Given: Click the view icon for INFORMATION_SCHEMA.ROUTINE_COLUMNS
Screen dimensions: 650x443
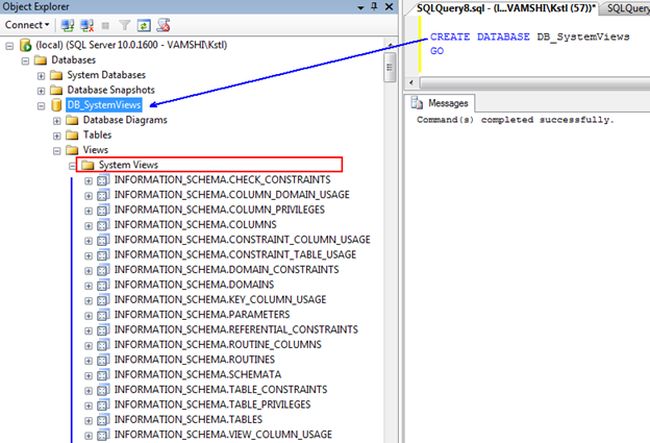Looking at the screenshot, I should (x=103, y=345).
